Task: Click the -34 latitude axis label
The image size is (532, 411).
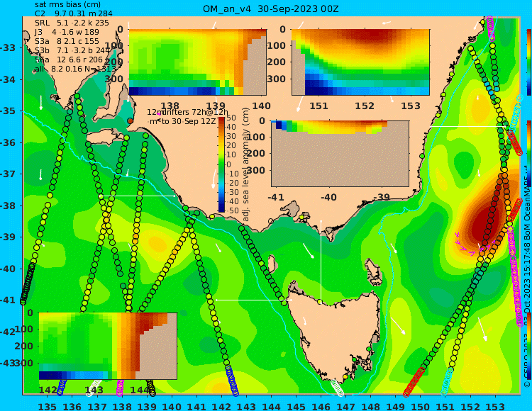Action: pos(8,79)
